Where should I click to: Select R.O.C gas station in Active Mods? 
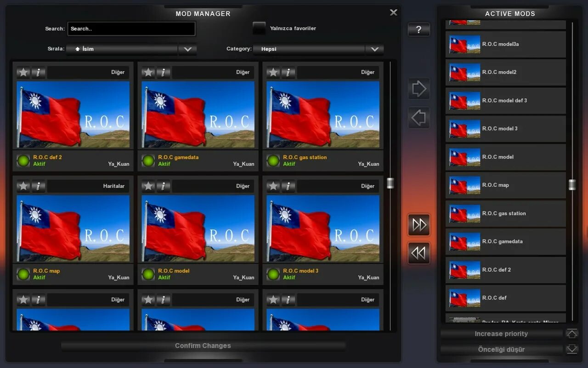[x=506, y=213]
